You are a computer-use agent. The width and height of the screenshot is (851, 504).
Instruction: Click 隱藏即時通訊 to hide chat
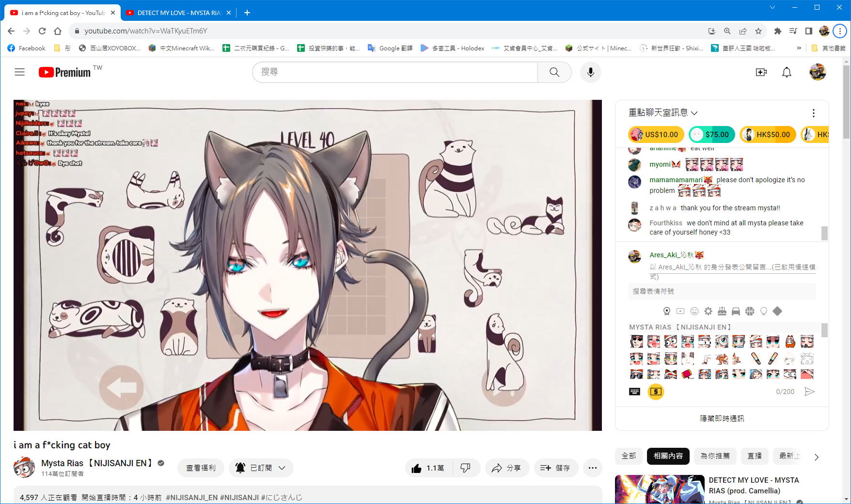(x=722, y=418)
